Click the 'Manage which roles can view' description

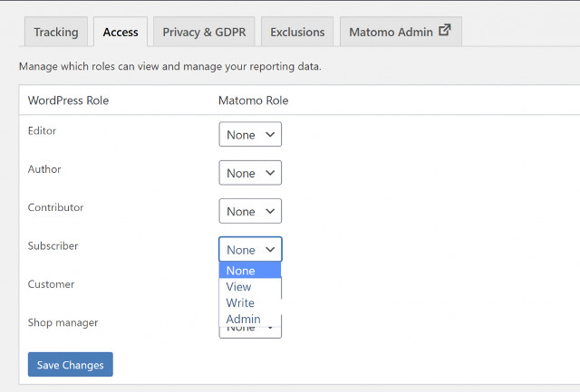coord(170,66)
